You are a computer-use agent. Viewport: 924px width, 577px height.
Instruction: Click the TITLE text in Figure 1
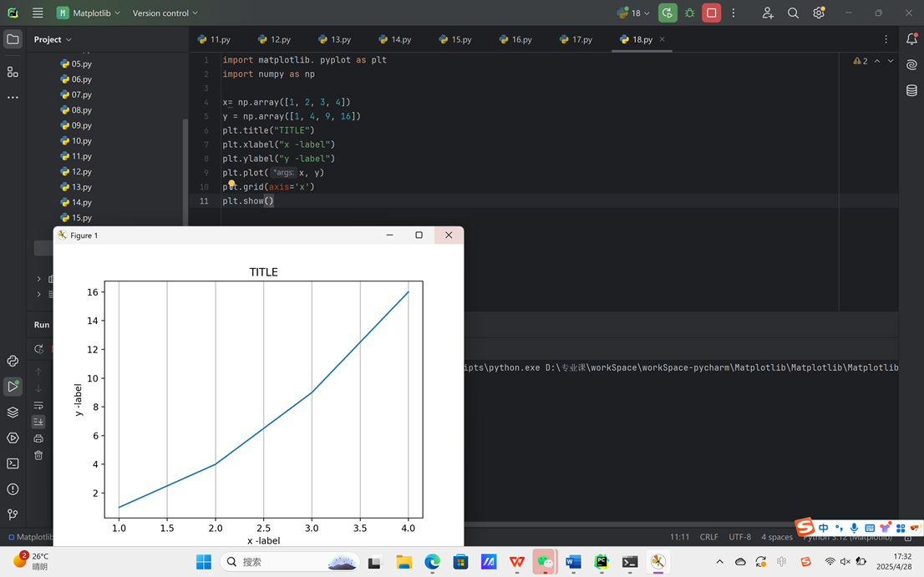click(263, 272)
